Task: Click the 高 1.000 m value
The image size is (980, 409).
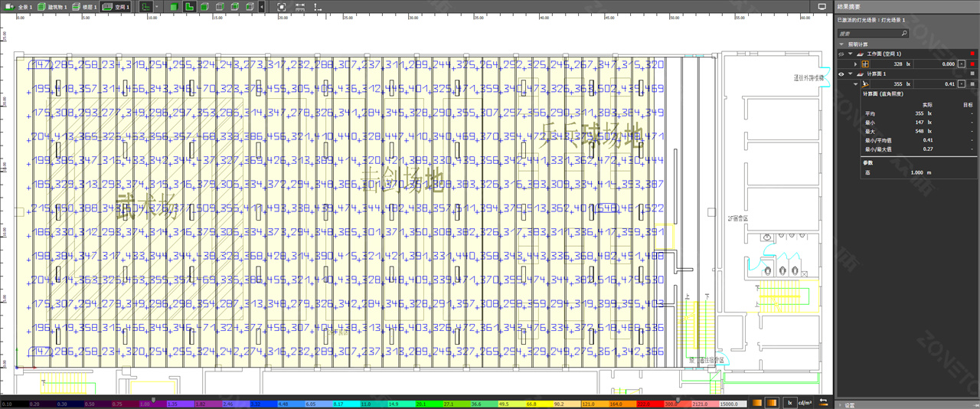Action: click(x=921, y=172)
